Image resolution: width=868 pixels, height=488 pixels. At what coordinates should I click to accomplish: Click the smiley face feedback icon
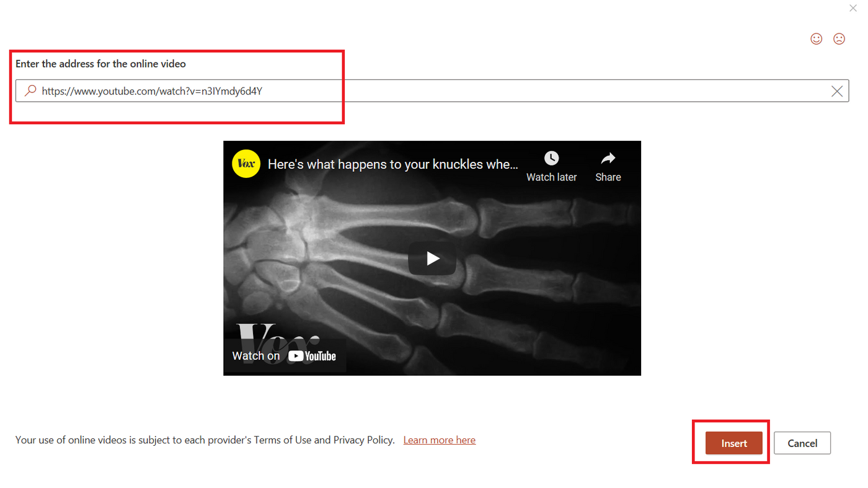817,38
